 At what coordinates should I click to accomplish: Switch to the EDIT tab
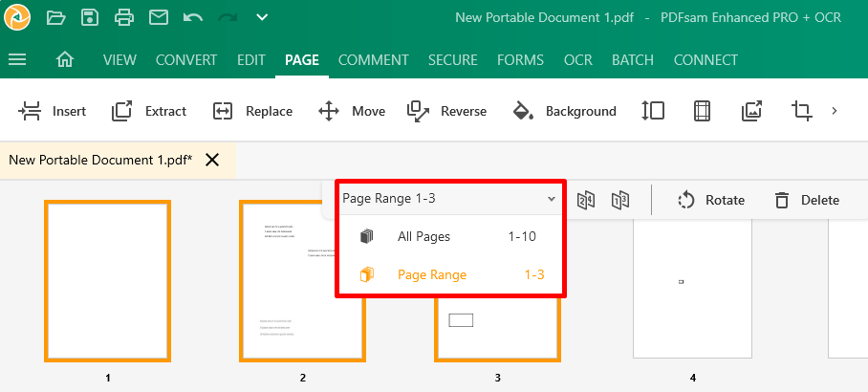[251, 60]
